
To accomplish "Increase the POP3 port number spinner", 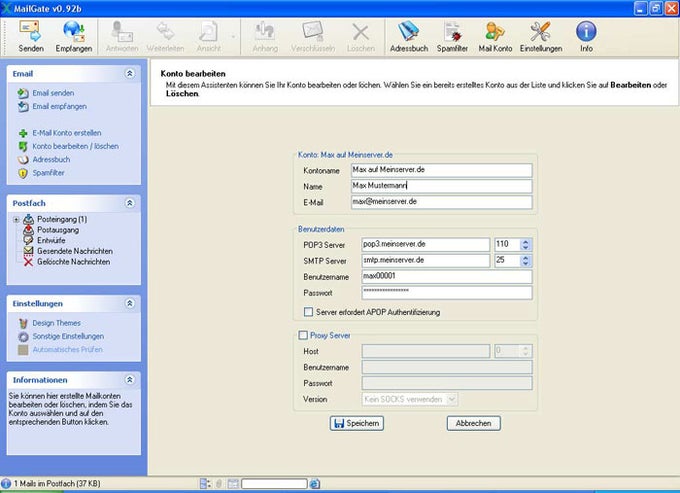I will [527, 241].
